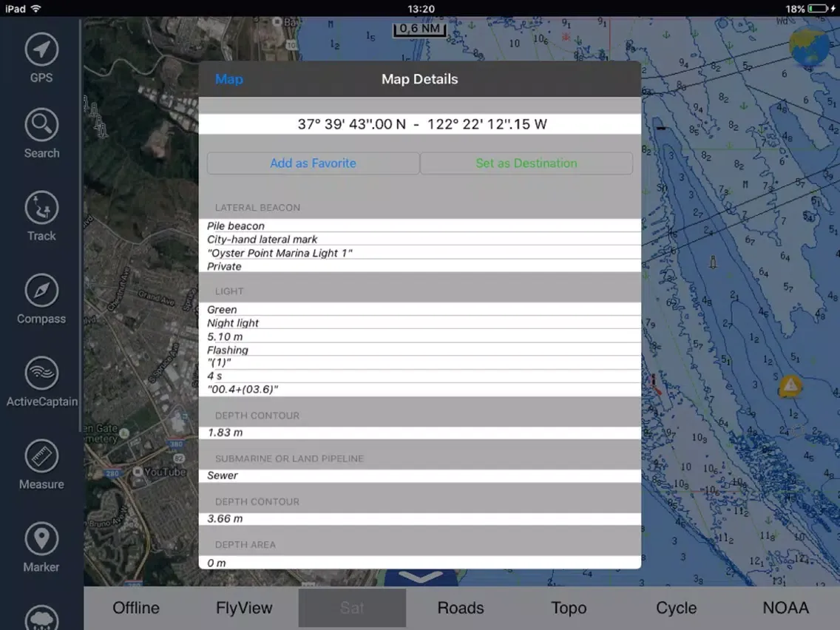Select the '1.83 m' depth contour row
This screenshot has height=630, width=840.
tap(420, 433)
